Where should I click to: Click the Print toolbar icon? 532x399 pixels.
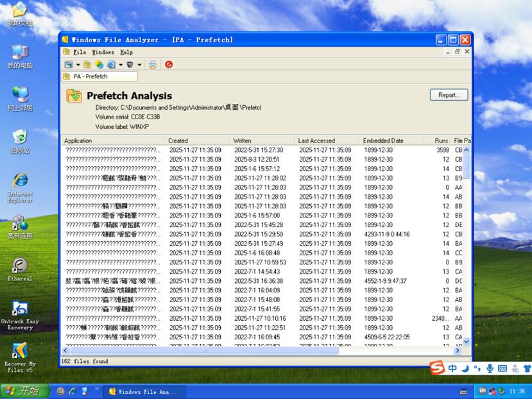(x=153, y=64)
